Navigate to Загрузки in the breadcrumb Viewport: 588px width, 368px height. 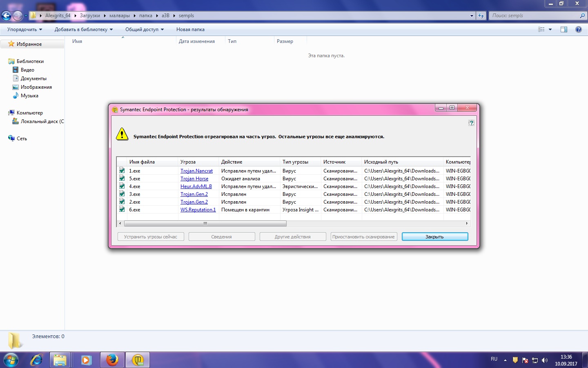point(90,16)
